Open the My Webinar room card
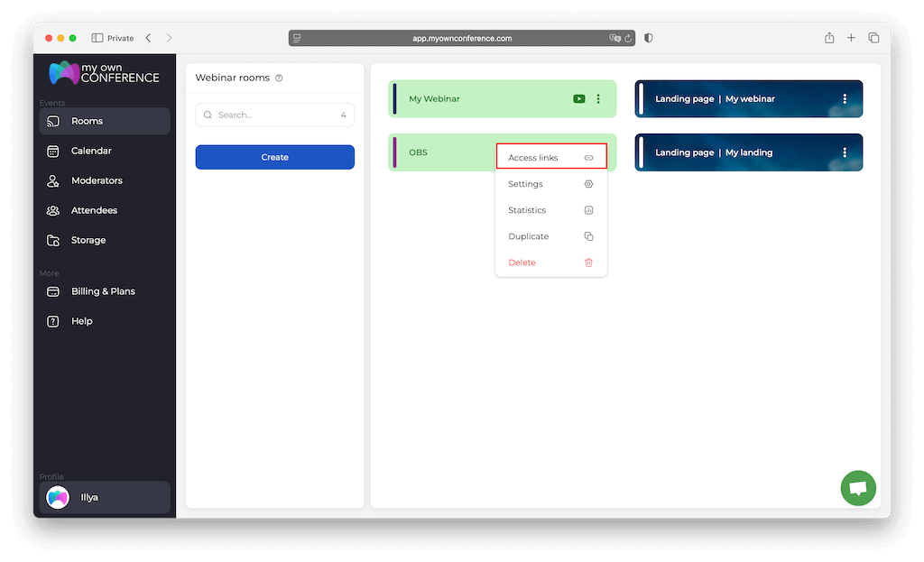 point(502,99)
